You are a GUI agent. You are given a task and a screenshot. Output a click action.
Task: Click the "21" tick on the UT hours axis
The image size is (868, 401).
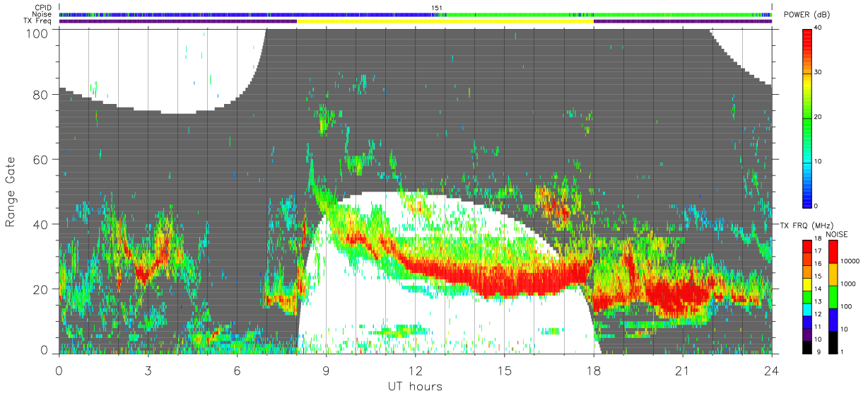click(683, 370)
